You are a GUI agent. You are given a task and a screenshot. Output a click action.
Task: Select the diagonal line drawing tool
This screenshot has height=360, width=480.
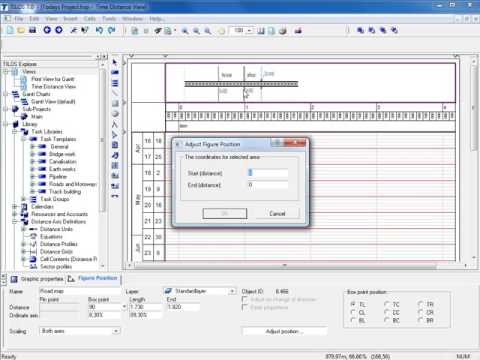pyautogui.click(x=115, y=93)
